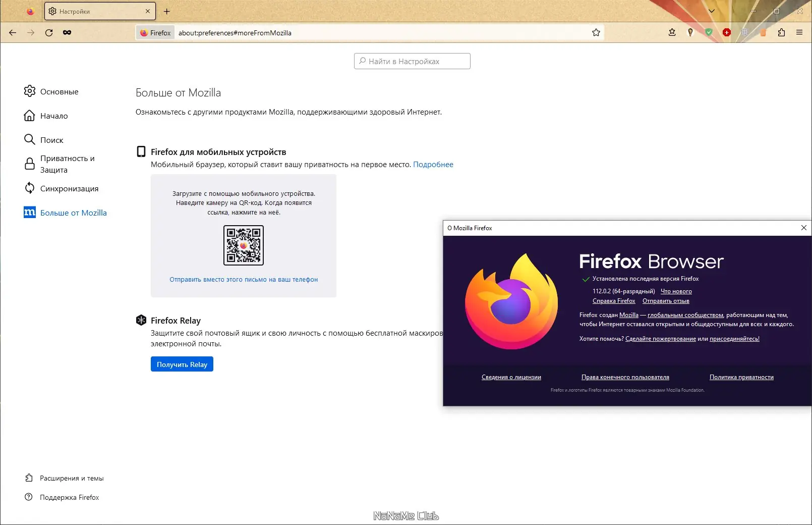
Task: Click the version text 112.0.2 (64-разрядный)
Action: pyautogui.click(x=624, y=291)
